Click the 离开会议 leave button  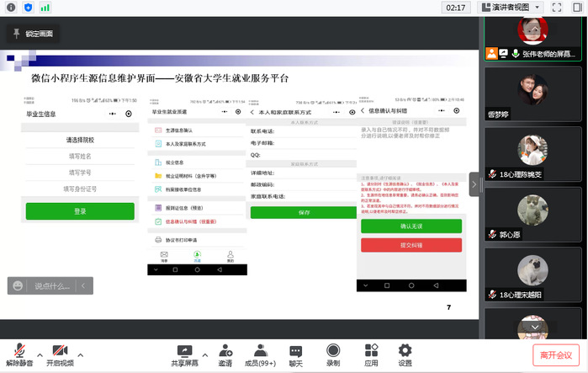click(x=556, y=355)
